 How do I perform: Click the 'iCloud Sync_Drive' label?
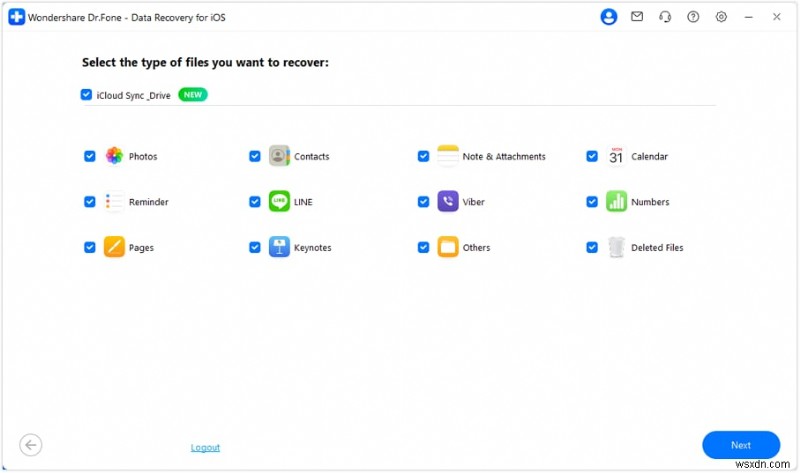point(134,95)
